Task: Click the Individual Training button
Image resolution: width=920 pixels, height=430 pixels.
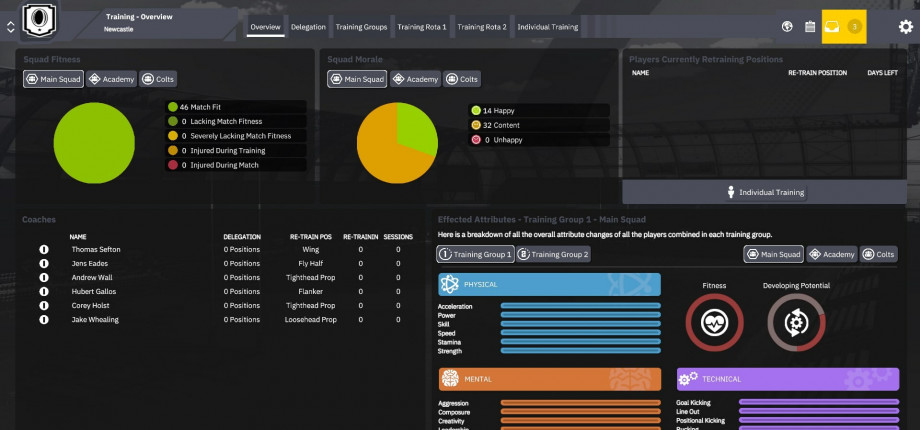Action: pyautogui.click(x=765, y=192)
